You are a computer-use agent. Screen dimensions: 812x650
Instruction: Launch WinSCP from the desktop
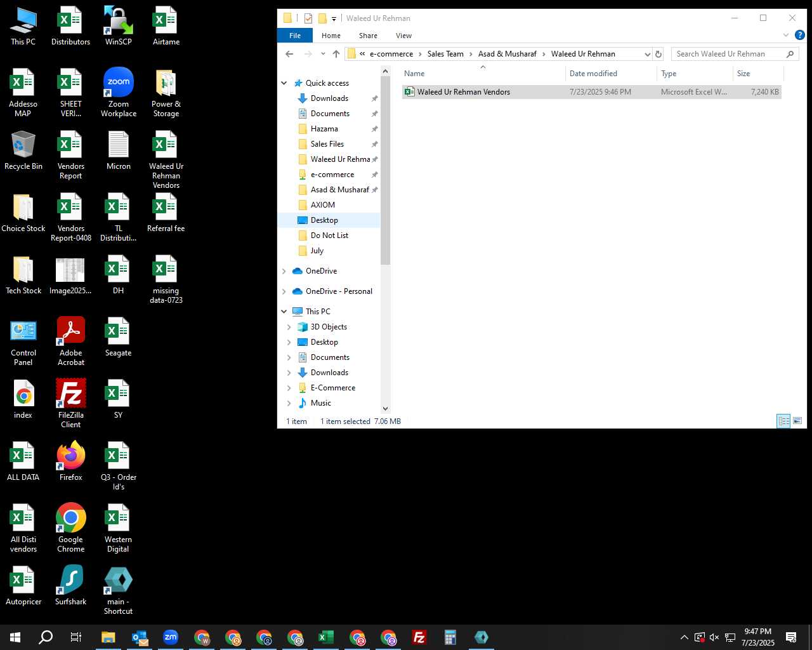[x=119, y=26]
